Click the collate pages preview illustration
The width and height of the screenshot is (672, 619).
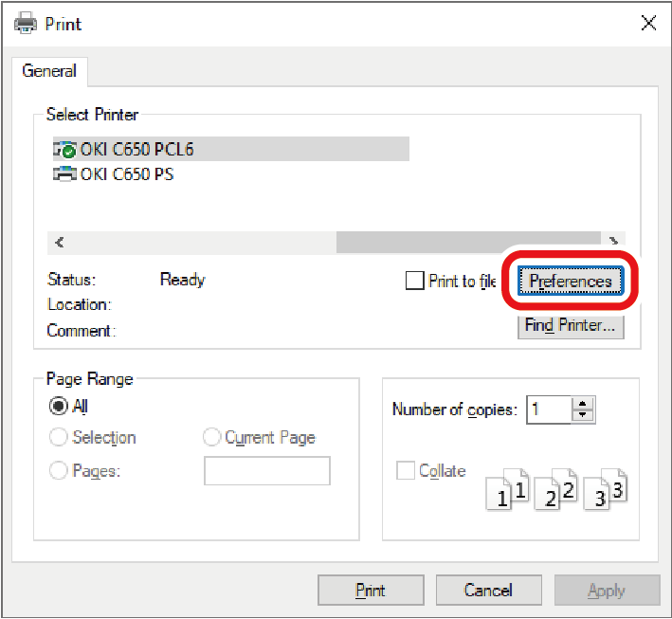click(556, 487)
